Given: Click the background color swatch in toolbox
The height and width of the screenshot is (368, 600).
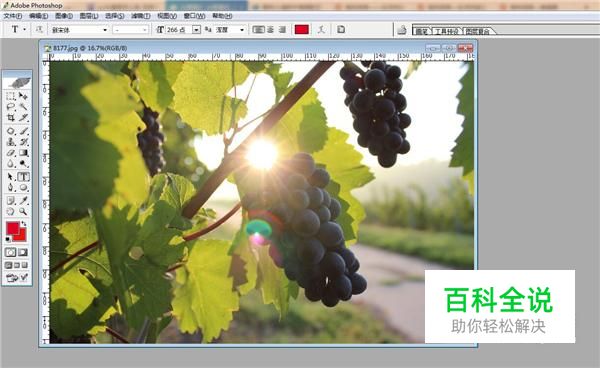Looking at the screenshot, I should 22,237.
